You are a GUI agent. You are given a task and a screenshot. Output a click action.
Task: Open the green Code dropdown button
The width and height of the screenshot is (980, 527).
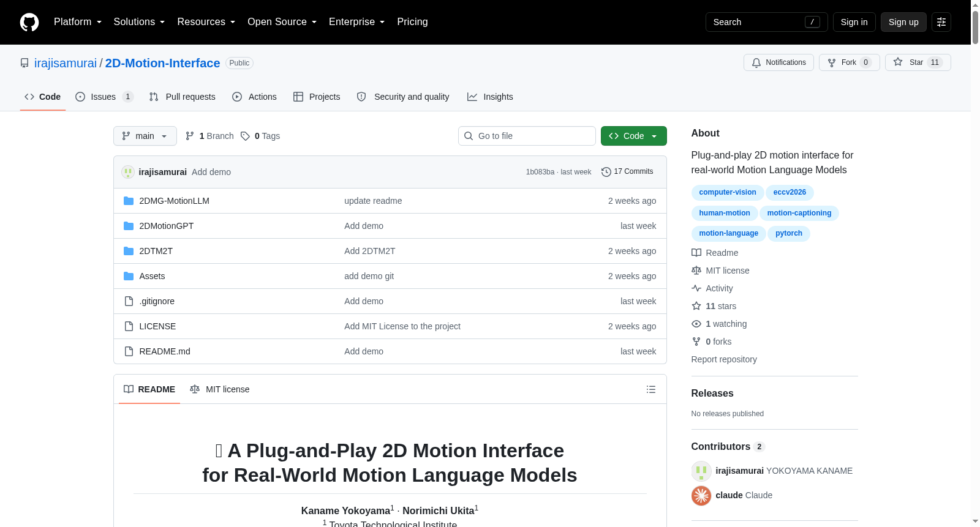pyautogui.click(x=634, y=136)
